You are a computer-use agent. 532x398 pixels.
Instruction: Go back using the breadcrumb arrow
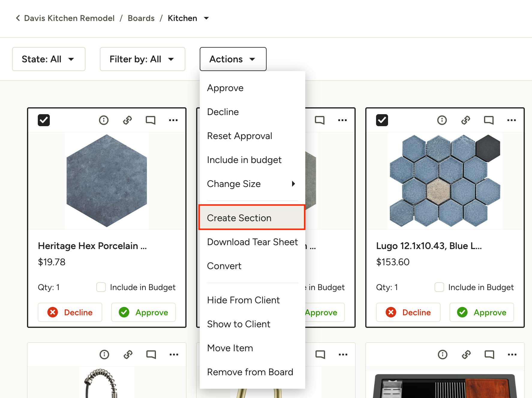click(x=18, y=18)
